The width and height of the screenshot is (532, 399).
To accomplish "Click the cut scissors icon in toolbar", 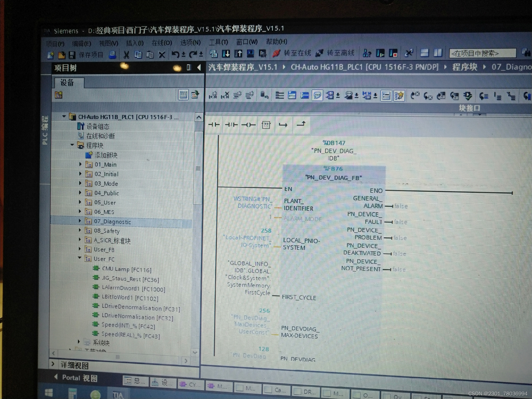I will (126, 55).
